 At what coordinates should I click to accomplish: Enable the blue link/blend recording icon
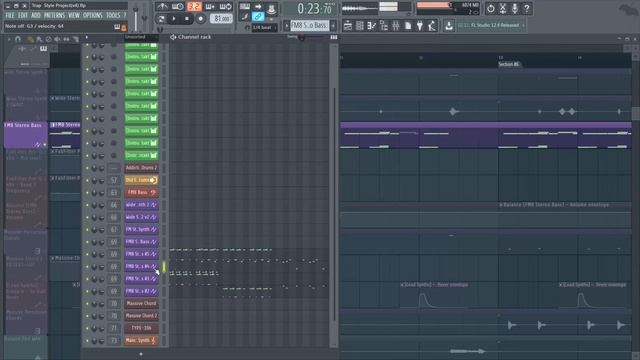[x=258, y=17]
